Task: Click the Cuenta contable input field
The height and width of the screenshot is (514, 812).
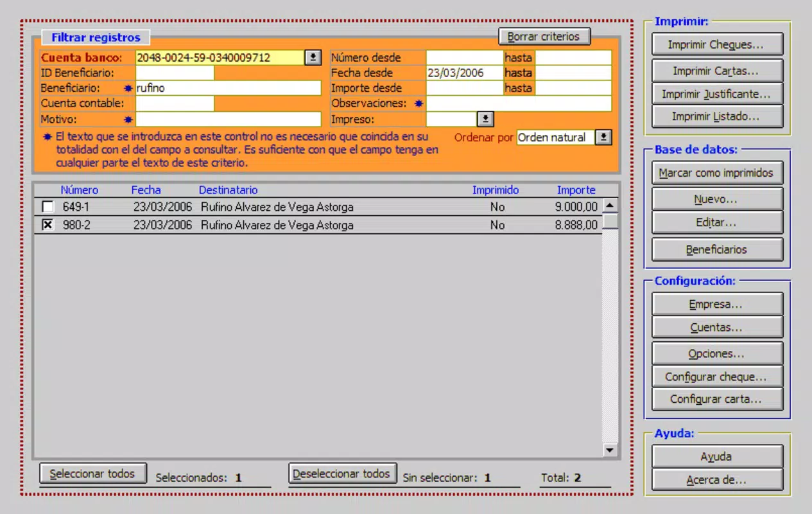Action: click(x=175, y=103)
